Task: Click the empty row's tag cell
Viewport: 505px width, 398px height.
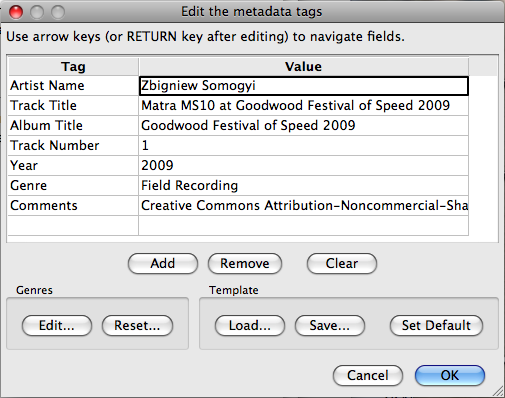Action: pyautogui.click(x=73, y=226)
